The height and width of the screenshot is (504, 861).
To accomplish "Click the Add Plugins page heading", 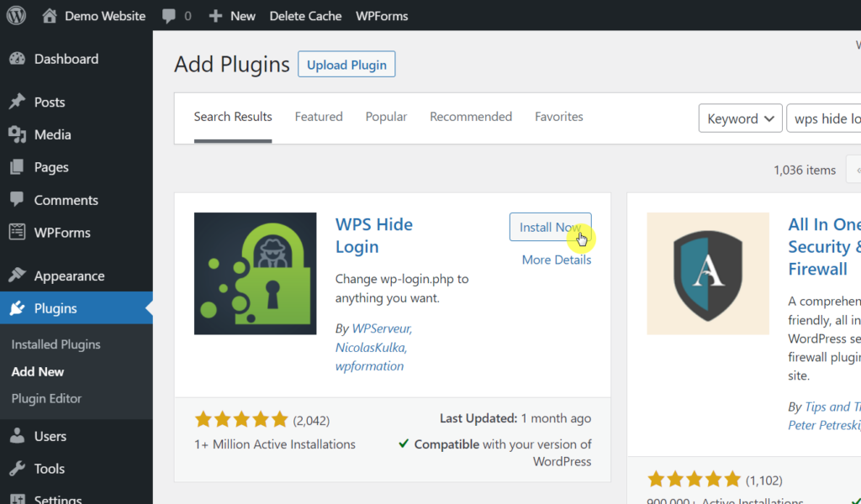I will click(x=232, y=65).
